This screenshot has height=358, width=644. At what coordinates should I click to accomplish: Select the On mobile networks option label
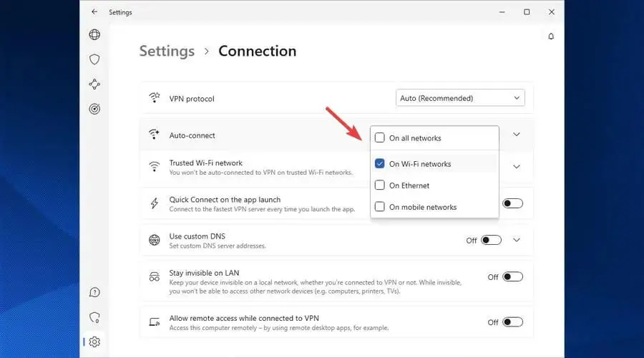coord(423,207)
